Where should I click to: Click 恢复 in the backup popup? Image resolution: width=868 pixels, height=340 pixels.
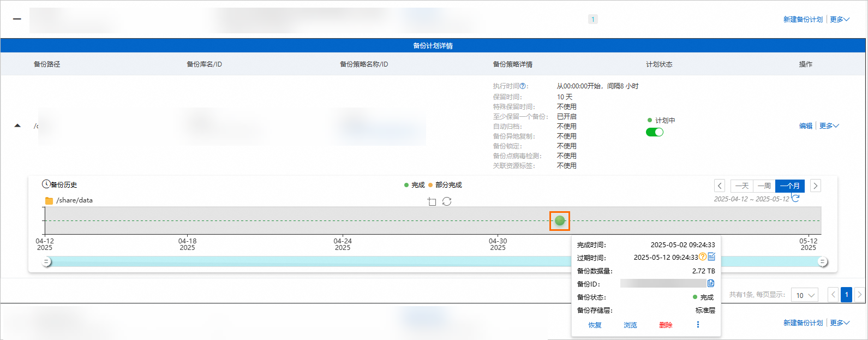(x=595, y=325)
